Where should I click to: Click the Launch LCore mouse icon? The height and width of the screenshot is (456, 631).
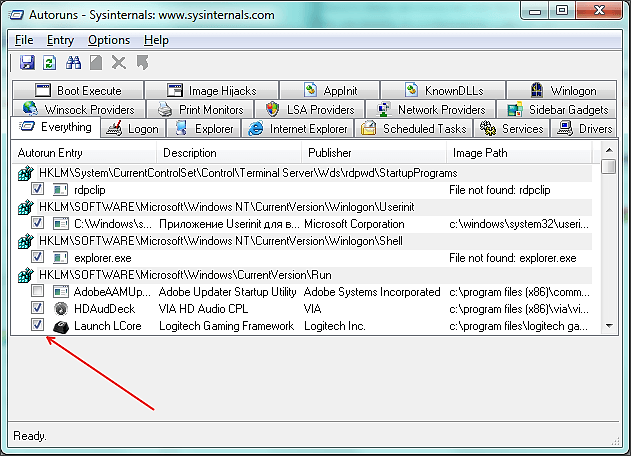pyautogui.click(x=60, y=326)
